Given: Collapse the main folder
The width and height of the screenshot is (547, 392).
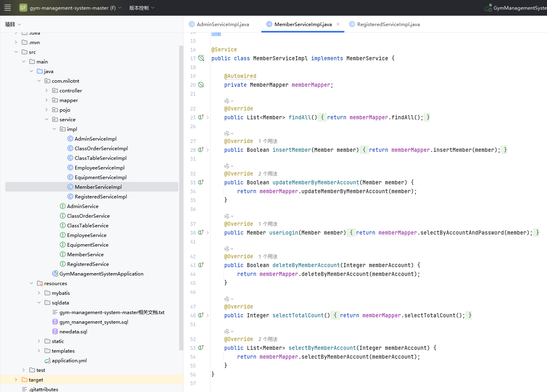Looking at the screenshot, I should click(x=24, y=61).
